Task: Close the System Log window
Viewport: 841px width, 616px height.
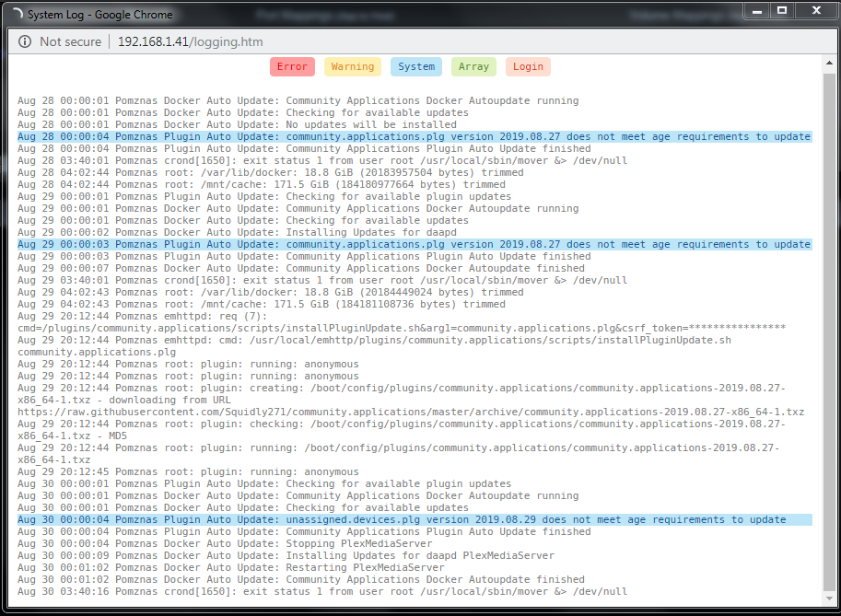Action: (x=816, y=11)
